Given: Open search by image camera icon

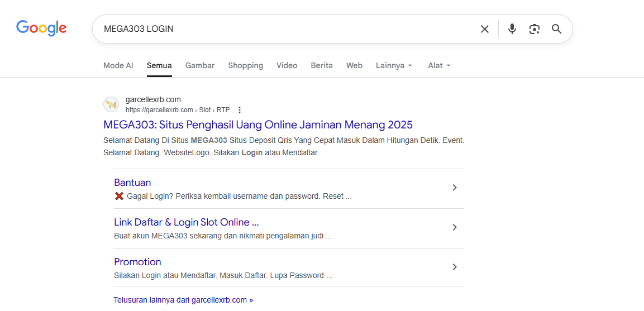Looking at the screenshot, I should (x=534, y=29).
